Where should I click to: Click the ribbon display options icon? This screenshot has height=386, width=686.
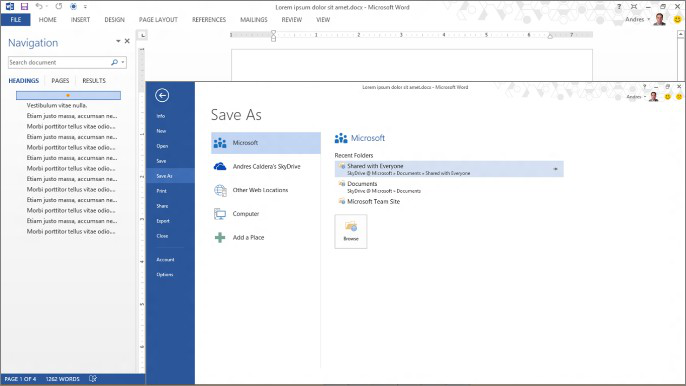point(634,7)
